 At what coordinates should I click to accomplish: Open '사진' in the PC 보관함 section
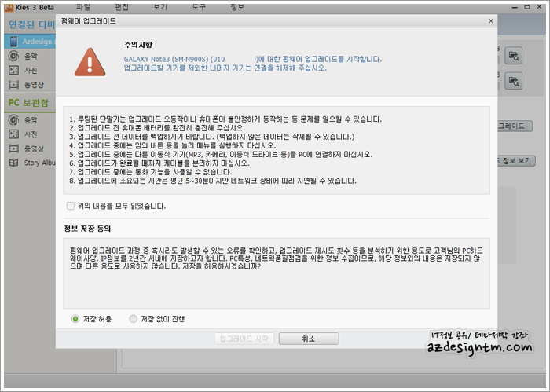[31, 134]
